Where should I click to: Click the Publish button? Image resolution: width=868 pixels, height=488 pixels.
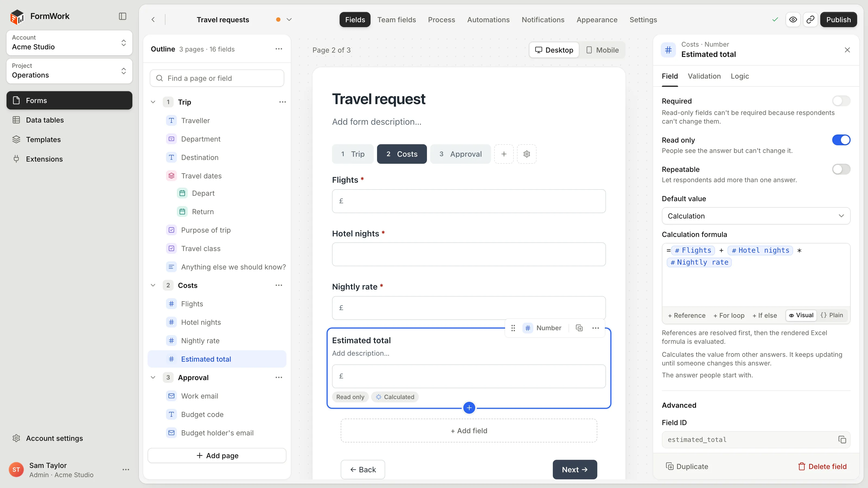(838, 20)
